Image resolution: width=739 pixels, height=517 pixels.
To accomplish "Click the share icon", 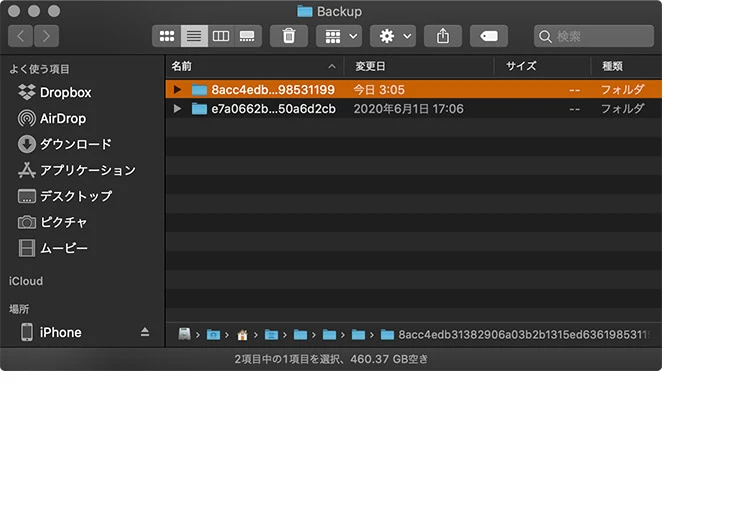I will click(x=442, y=36).
